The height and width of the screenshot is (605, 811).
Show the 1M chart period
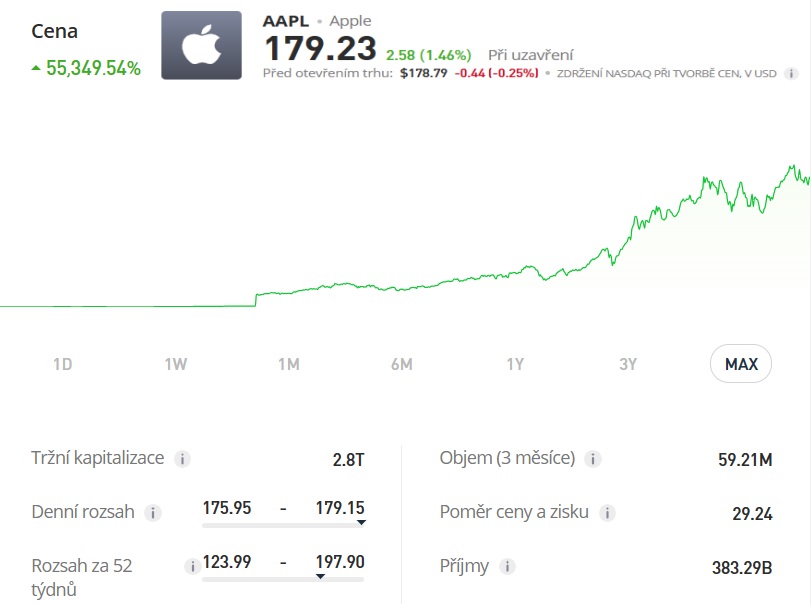click(x=289, y=364)
